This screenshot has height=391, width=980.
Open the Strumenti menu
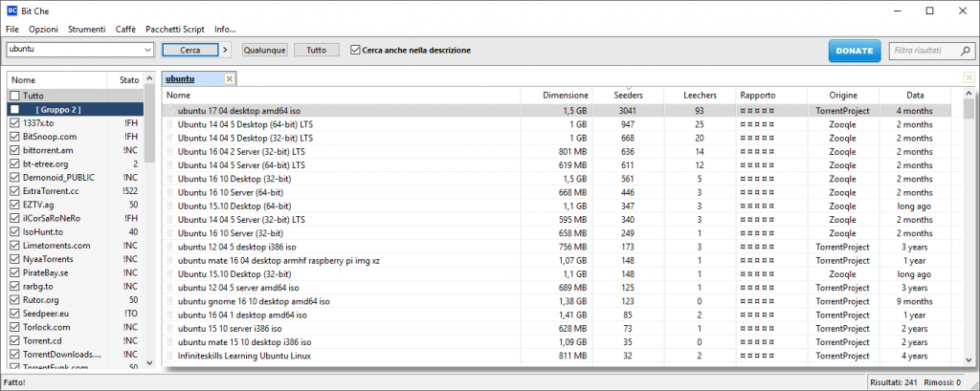click(x=87, y=30)
